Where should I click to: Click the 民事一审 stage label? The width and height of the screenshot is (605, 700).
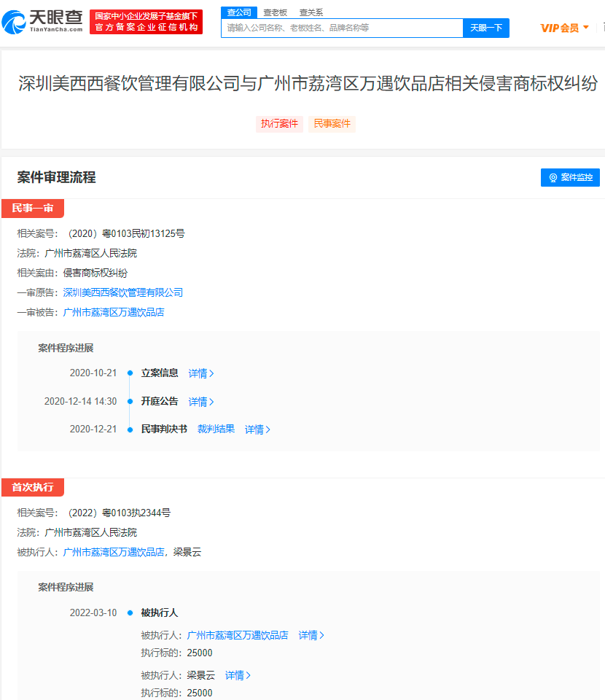33,208
